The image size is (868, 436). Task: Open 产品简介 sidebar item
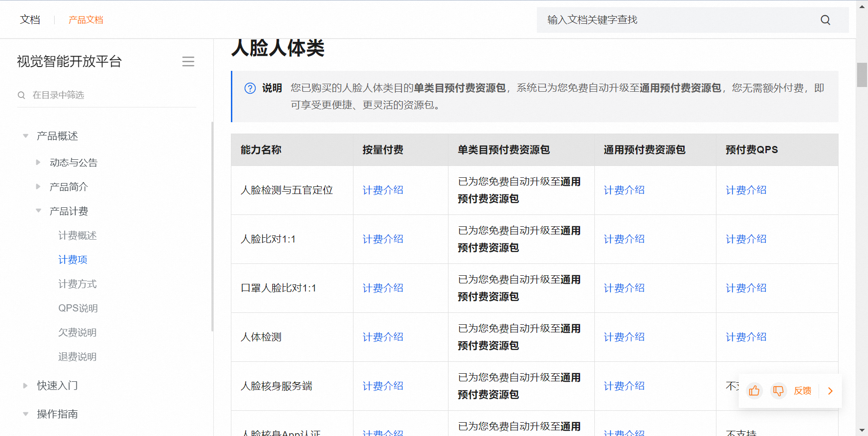(69, 187)
